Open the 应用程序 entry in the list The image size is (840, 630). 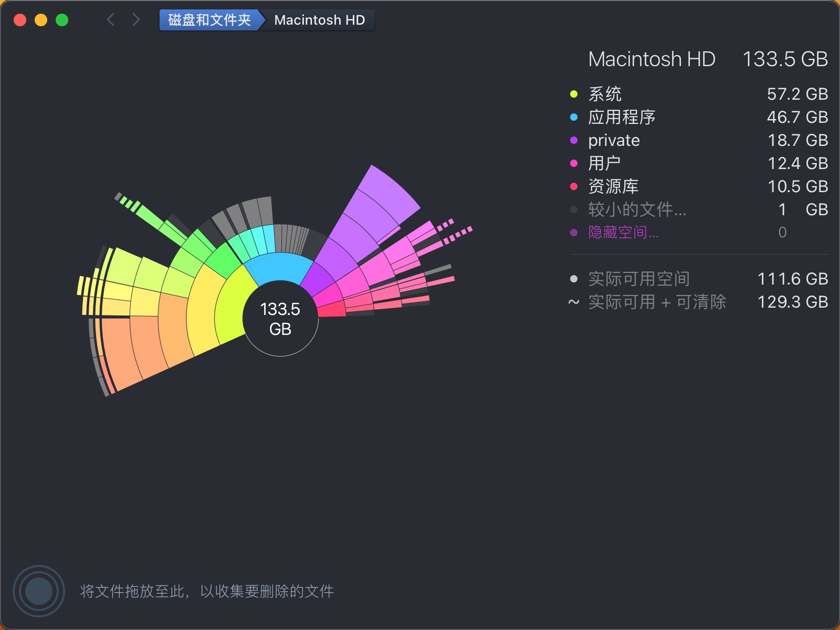622,117
